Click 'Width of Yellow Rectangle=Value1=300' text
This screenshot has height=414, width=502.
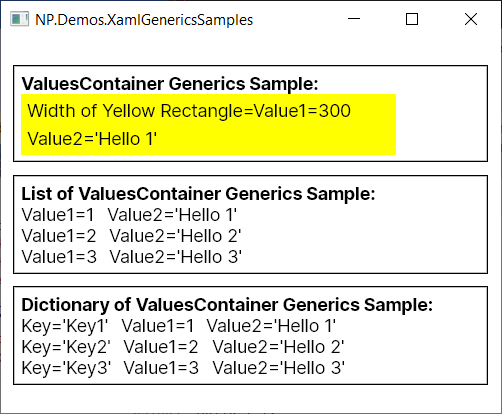coord(189,111)
